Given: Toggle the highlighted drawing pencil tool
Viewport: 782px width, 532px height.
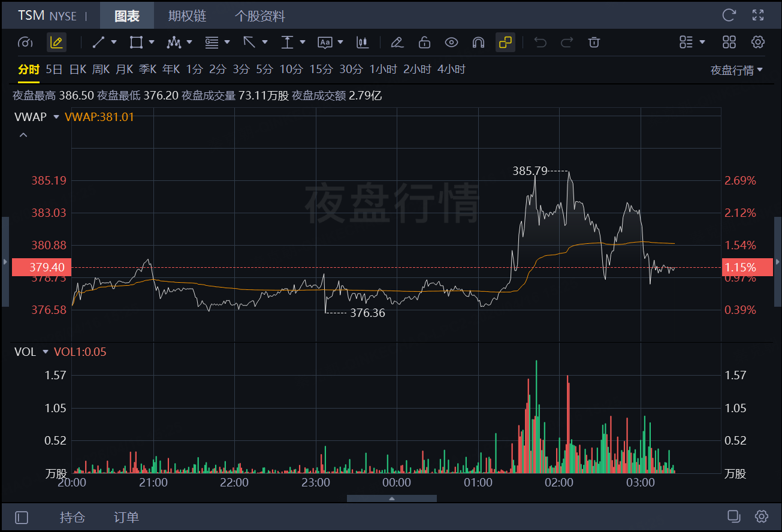Looking at the screenshot, I should 56,43.
